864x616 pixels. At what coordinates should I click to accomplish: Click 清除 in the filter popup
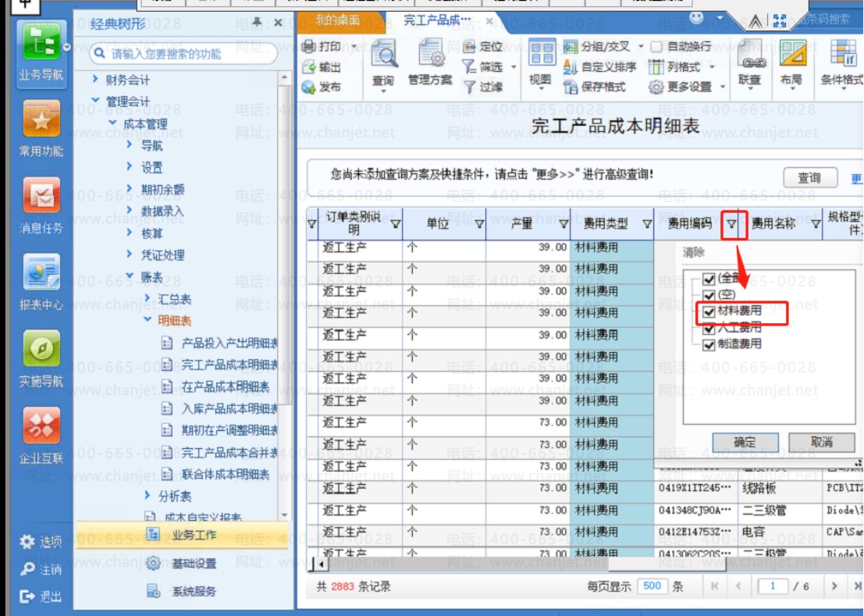(x=693, y=252)
